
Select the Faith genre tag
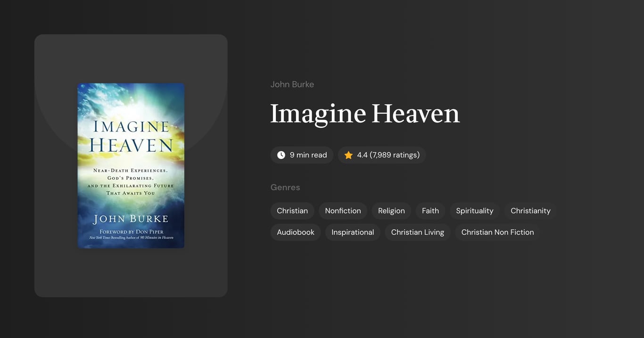click(430, 211)
